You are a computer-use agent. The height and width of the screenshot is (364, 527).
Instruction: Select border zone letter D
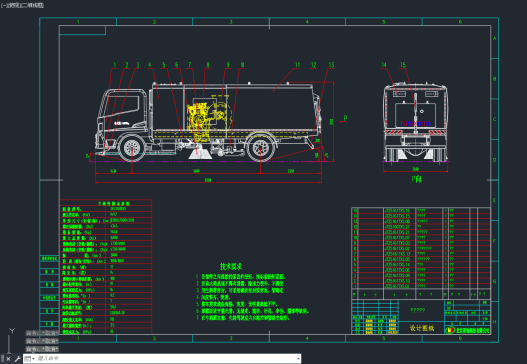[494, 160]
